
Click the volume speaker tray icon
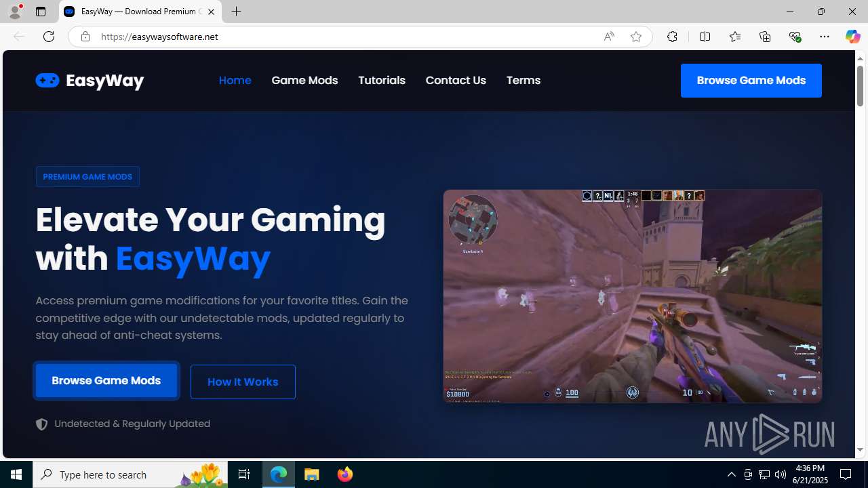coord(781,474)
